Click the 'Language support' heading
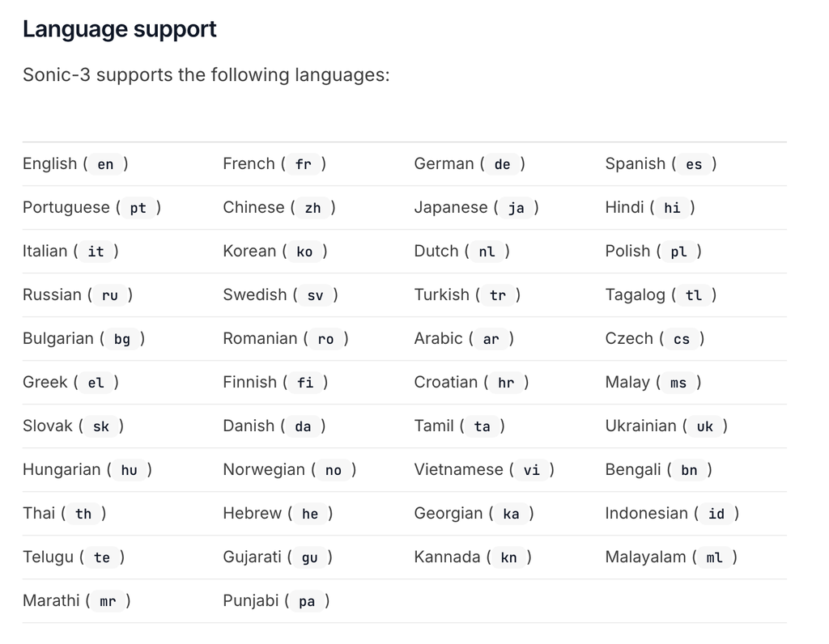829x644 pixels. tap(120, 29)
